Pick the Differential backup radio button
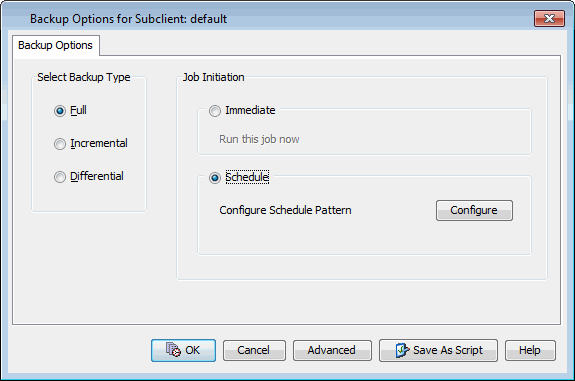The height and width of the screenshot is (381, 575). click(x=60, y=177)
